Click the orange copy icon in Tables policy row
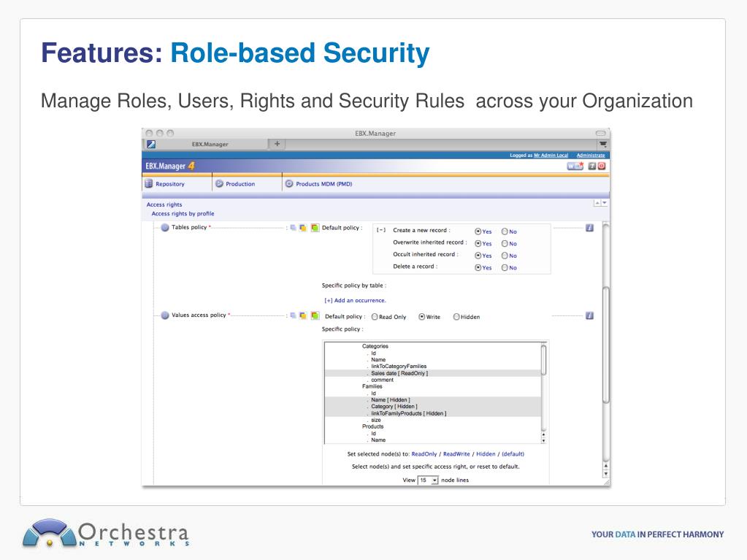 click(302, 228)
